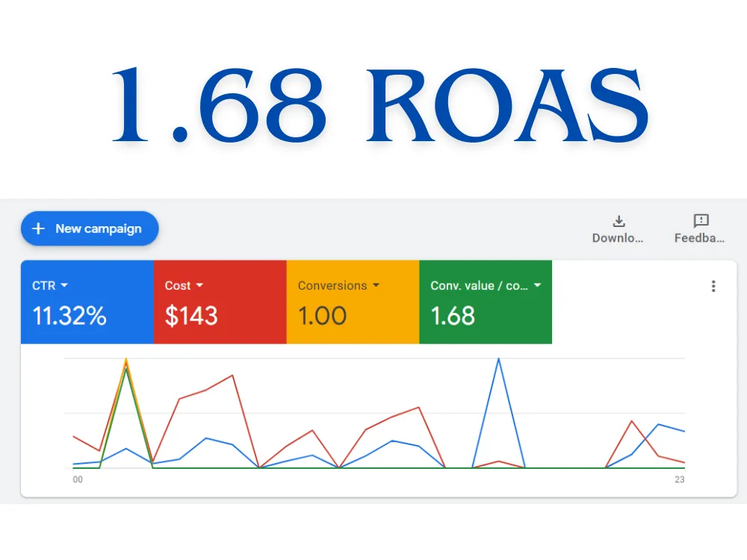Screen dimensions: 747x560
Task: Open the Feedback icon
Action: point(701,221)
